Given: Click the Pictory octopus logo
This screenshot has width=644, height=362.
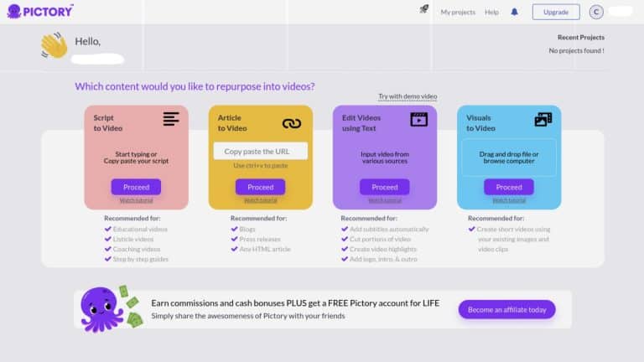Looking at the screenshot, I should 40,11.
